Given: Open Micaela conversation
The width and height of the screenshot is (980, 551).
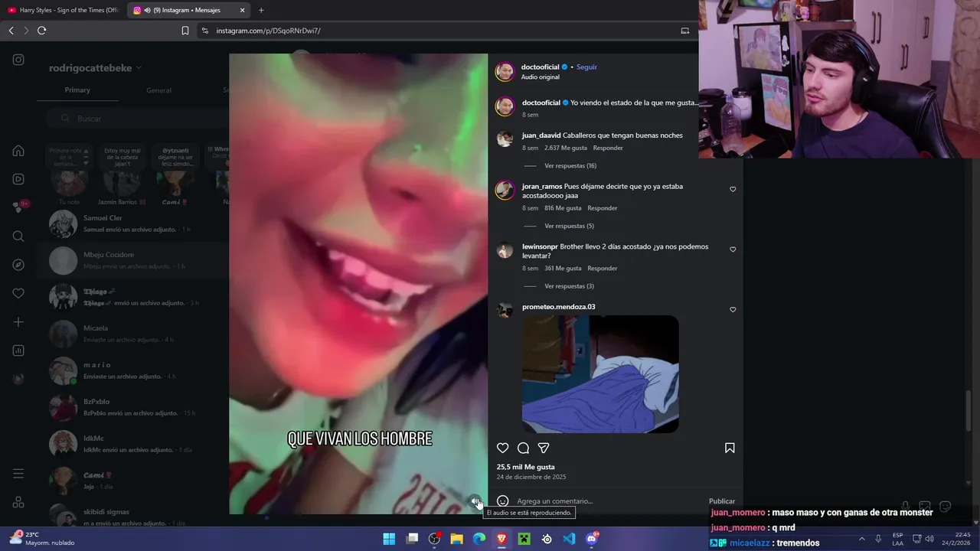Looking at the screenshot, I should (x=133, y=334).
